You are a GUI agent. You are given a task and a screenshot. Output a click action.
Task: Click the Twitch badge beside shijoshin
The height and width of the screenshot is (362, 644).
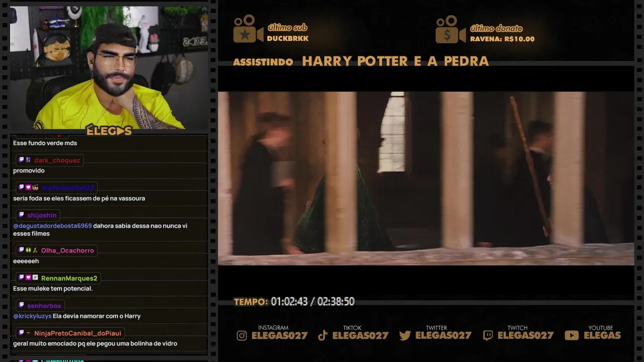[x=22, y=215]
